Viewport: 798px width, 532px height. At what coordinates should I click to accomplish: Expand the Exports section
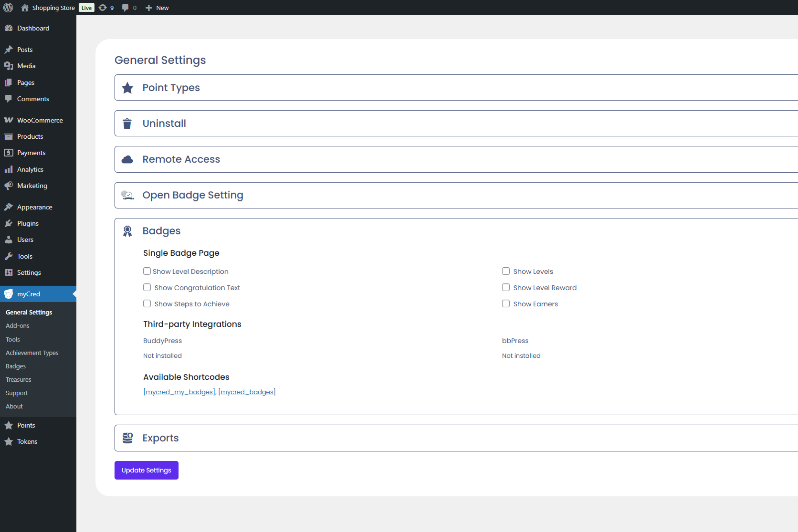coord(160,438)
